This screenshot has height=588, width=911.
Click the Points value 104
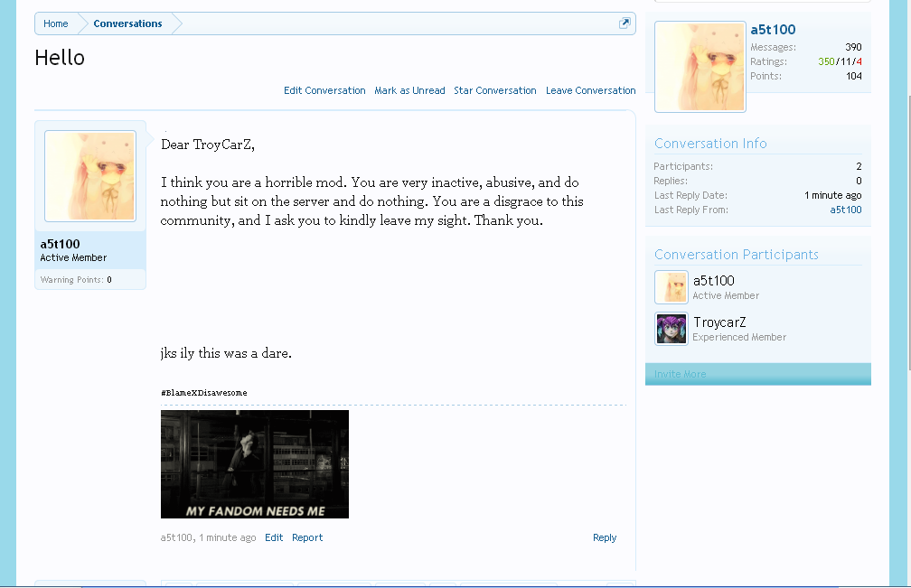pyautogui.click(x=853, y=76)
